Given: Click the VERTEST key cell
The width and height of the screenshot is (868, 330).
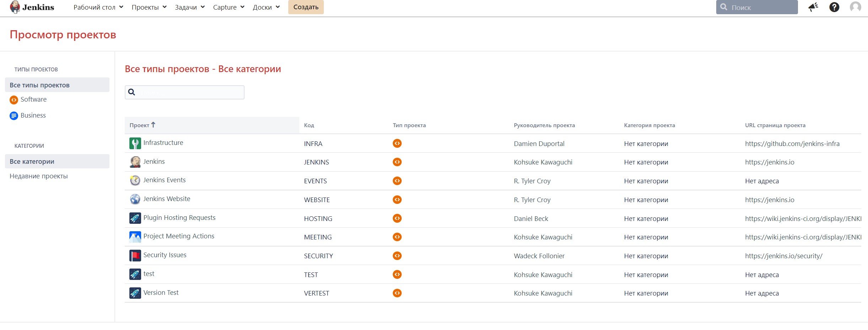Looking at the screenshot, I should [316, 293].
